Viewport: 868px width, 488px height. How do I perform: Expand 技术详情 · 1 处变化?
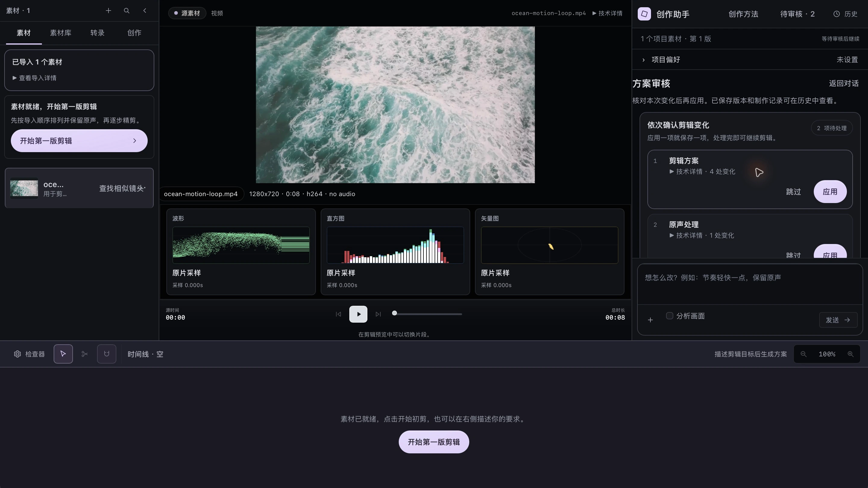(x=702, y=235)
